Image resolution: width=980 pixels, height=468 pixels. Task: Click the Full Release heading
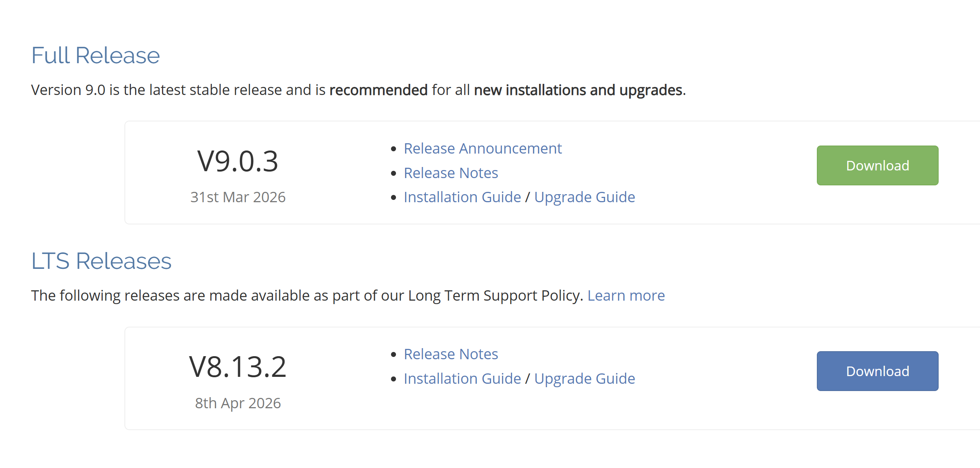95,56
